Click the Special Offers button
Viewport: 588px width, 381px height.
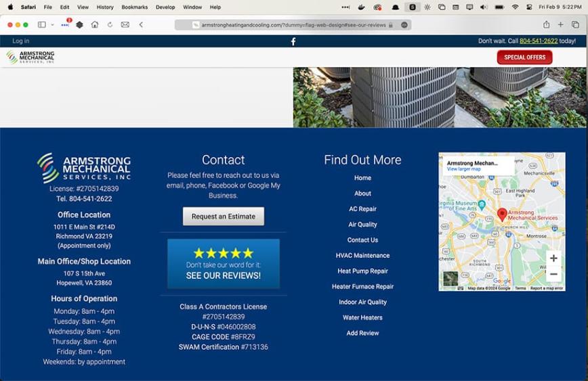click(524, 58)
